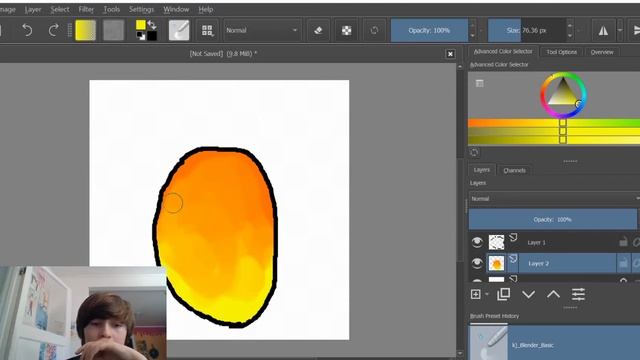640x360 pixels.
Task: Select the yellow foreground color swatch
Action: point(140,25)
